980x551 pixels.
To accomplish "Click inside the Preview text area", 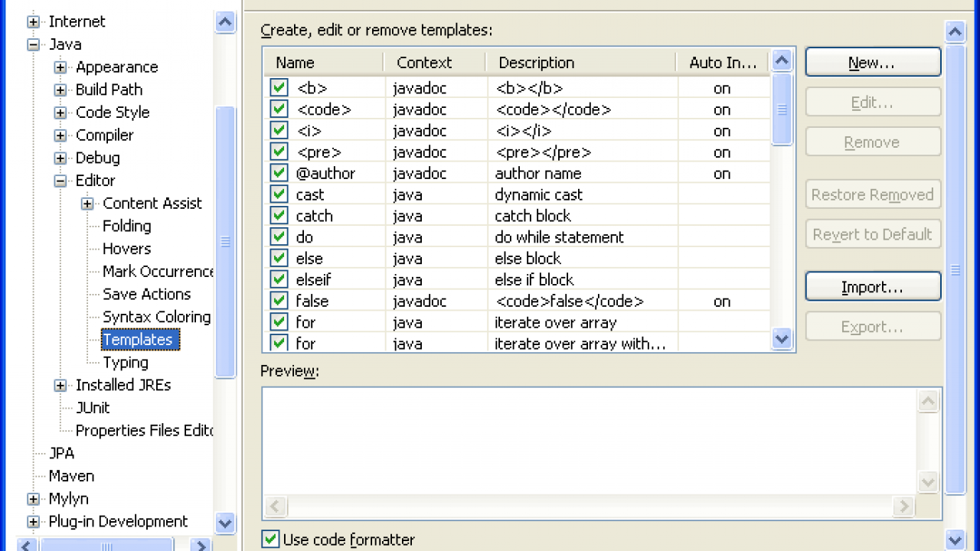I will click(590, 441).
